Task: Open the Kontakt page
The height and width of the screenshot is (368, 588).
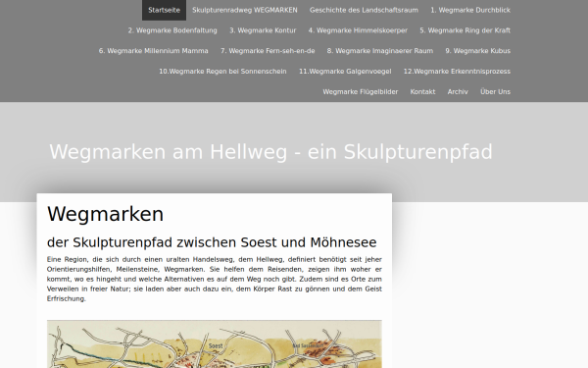Action: (422, 91)
